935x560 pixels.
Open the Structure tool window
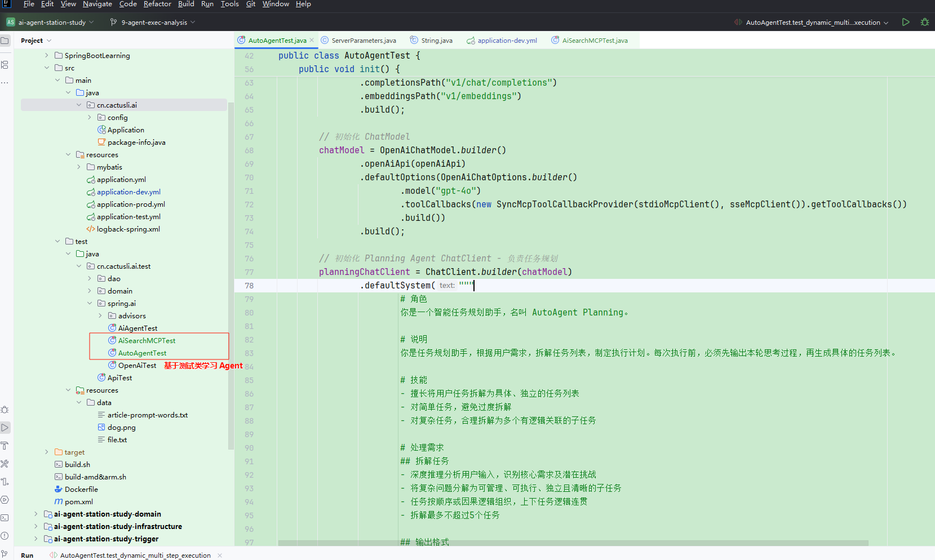click(5, 65)
